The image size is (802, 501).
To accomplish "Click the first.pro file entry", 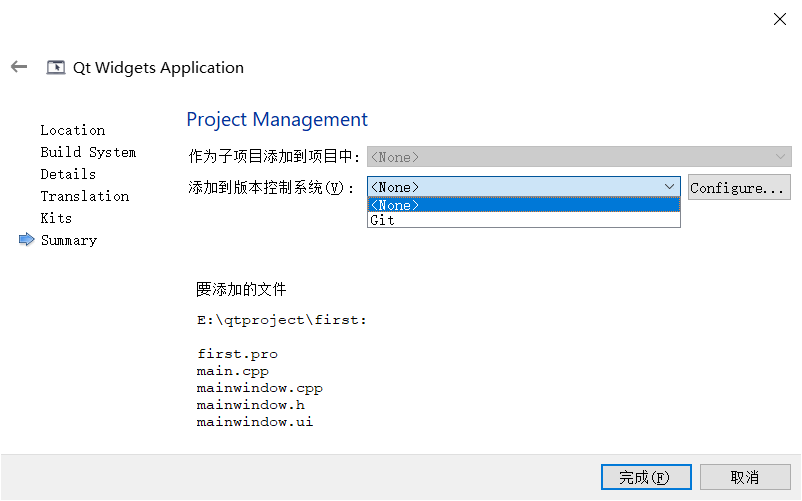I will (x=237, y=354).
